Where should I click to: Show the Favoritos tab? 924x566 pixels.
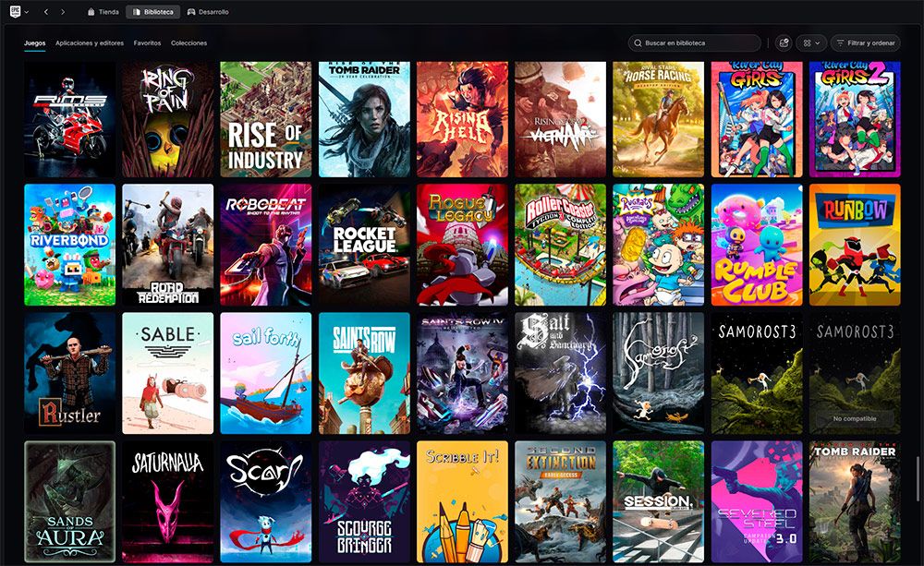147,43
